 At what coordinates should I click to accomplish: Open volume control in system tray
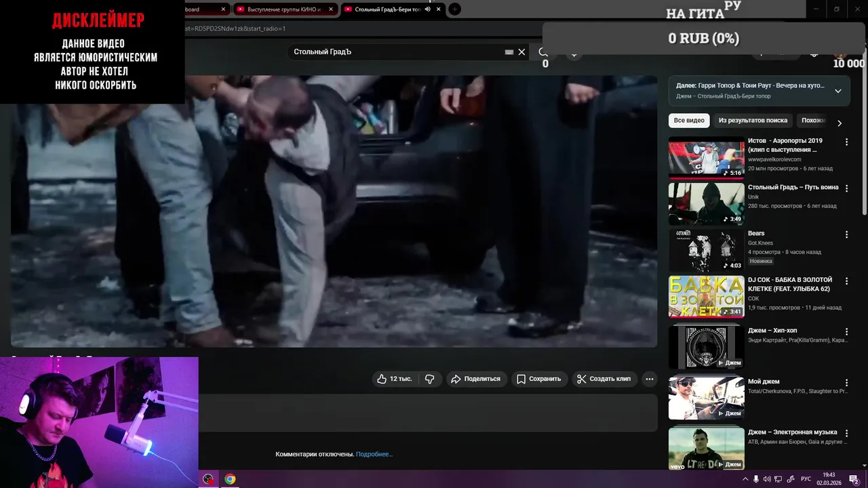pos(767,479)
